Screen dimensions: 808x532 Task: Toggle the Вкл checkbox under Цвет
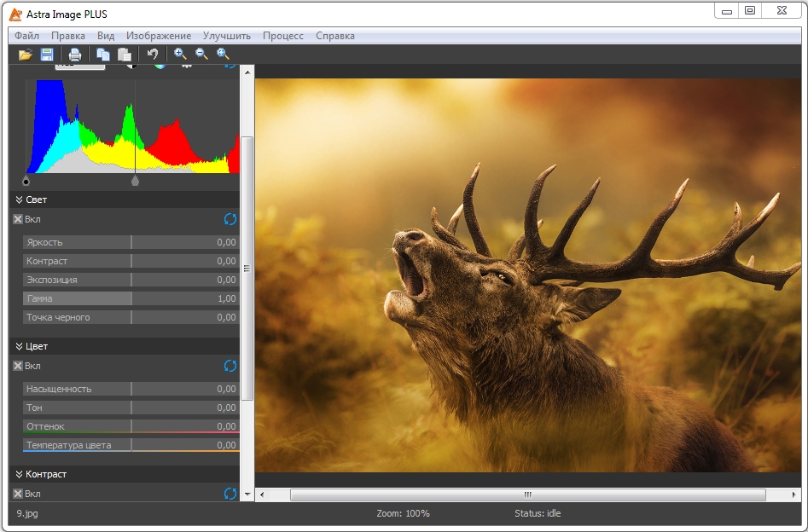point(18,366)
